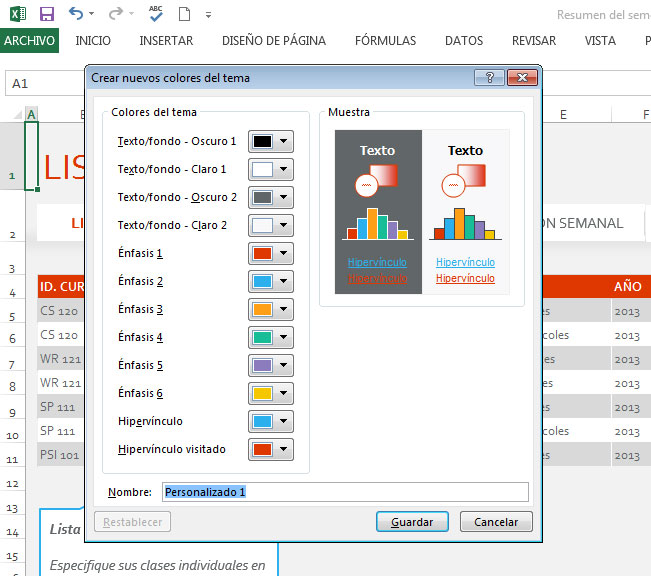Open Texto/fondo - Oscuro 2 color dropdown

[x=284, y=197]
